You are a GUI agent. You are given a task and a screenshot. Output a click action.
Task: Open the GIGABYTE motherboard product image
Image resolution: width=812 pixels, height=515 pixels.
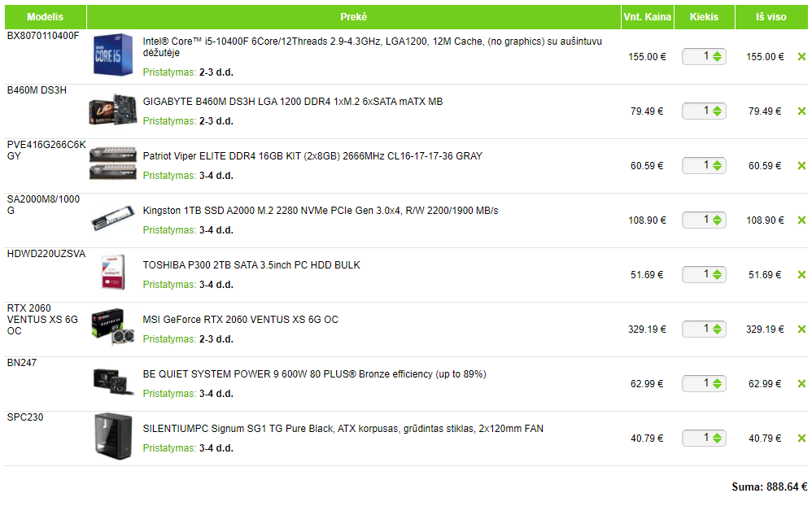click(x=113, y=110)
